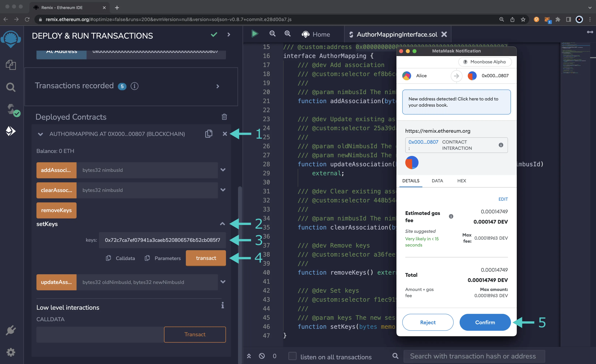This screenshot has width=596, height=364.
Task: Click the editor zoom out icon
Action: click(x=272, y=34)
